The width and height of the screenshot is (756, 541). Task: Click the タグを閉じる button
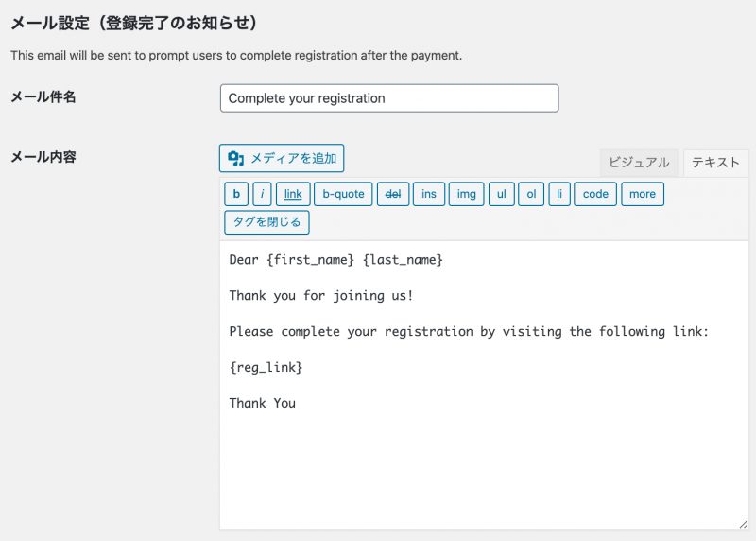(266, 222)
